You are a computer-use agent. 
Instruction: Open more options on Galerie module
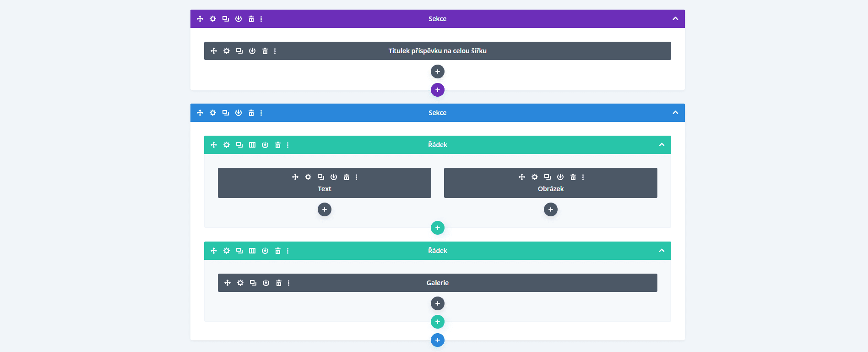(289, 283)
